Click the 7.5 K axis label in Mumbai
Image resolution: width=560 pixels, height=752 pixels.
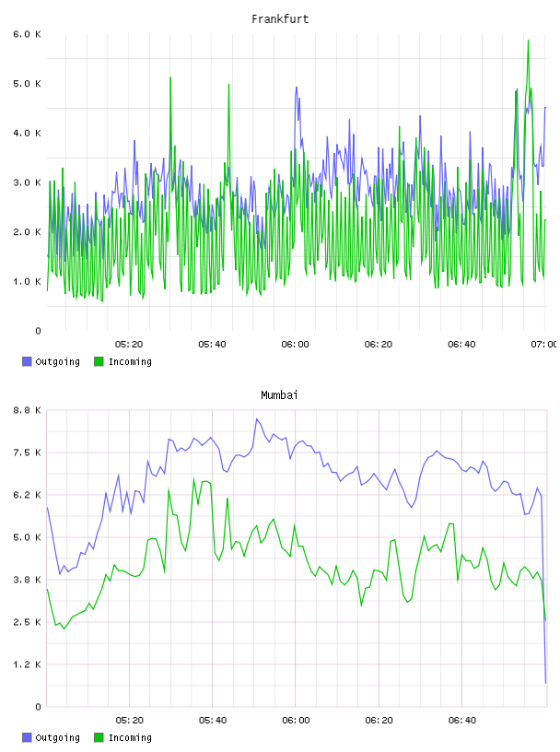28,452
